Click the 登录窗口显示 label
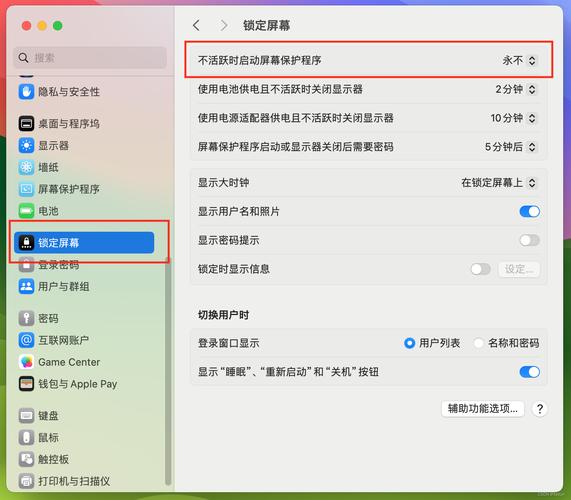The image size is (571, 500). (228, 343)
